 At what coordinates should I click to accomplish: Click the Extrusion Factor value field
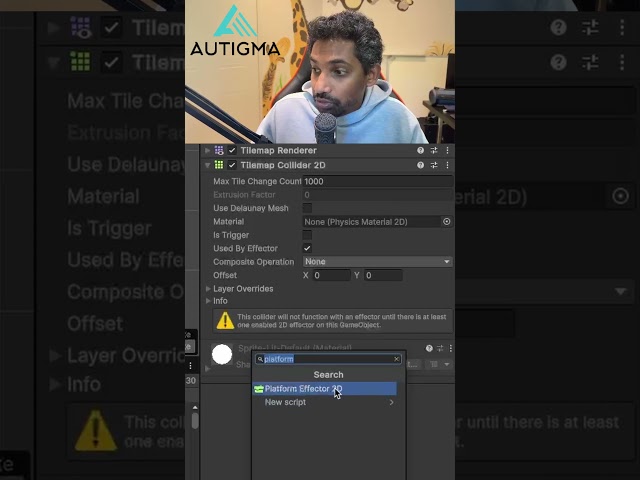point(378,195)
